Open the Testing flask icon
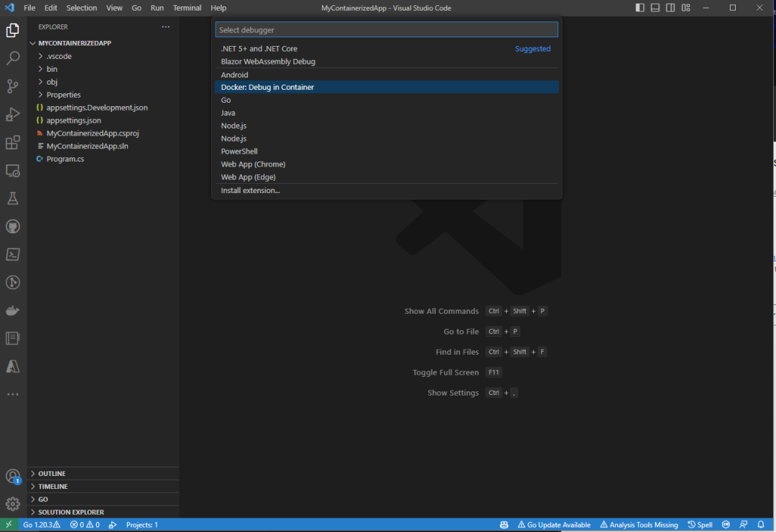The width and height of the screenshot is (776, 532). [x=13, y=198]
